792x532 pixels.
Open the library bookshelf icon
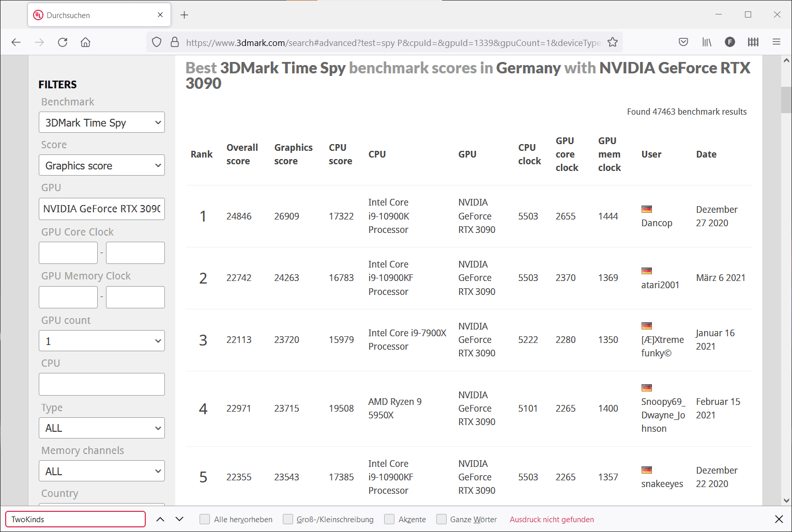[x=707, y=42]
